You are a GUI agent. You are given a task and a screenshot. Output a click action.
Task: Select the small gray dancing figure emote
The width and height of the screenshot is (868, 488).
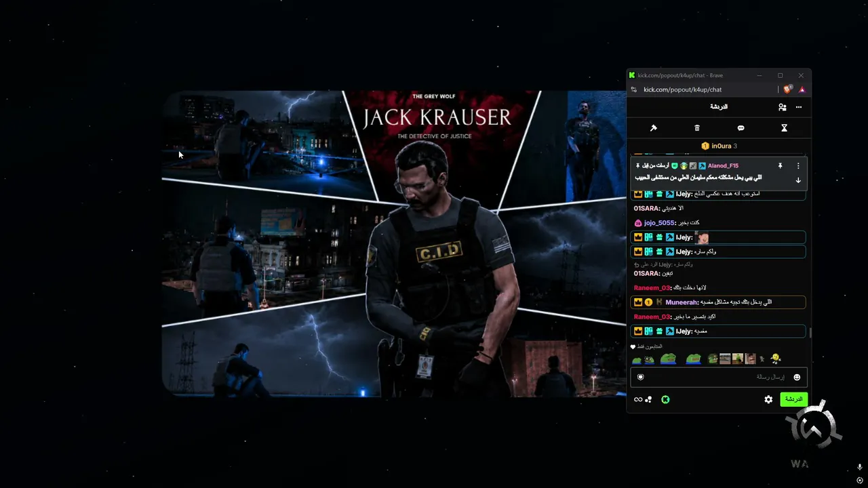click(x=762, y=359)
